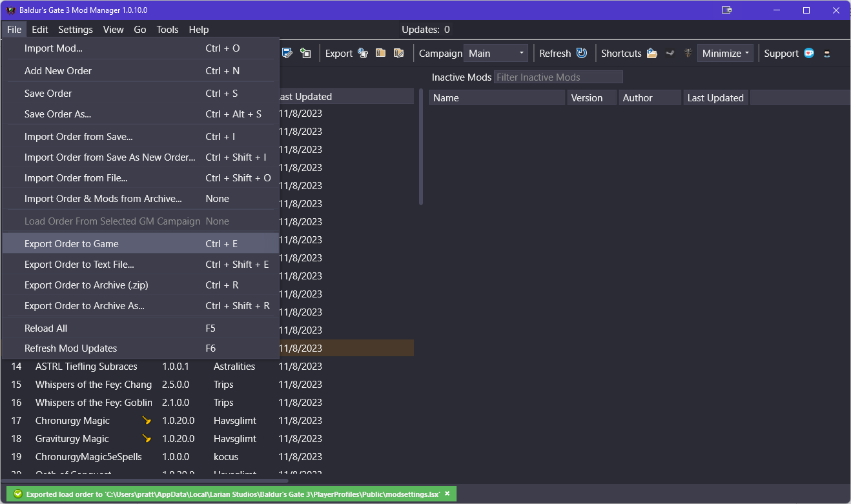Select Whispers of the Fey: Goblin row

coord(209,403)
